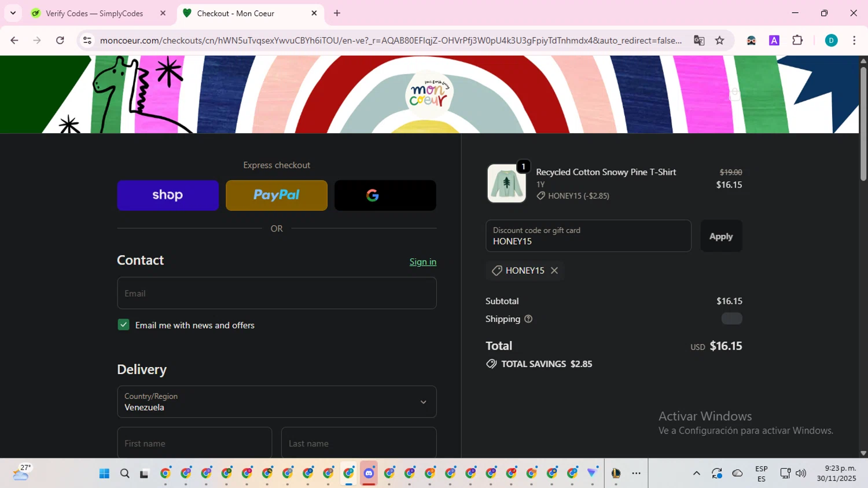Click the page vertical scrollbar
The height and width of the screenshot is (488, 868).
863,124
